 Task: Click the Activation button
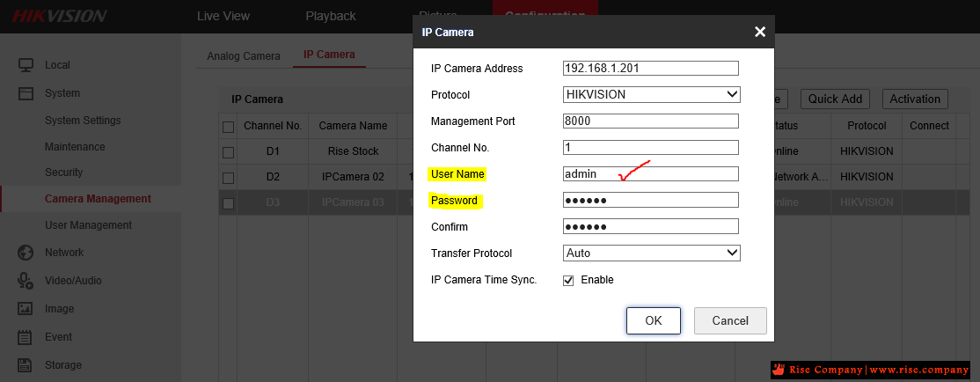pyautogui.click(x=915, y=99)
